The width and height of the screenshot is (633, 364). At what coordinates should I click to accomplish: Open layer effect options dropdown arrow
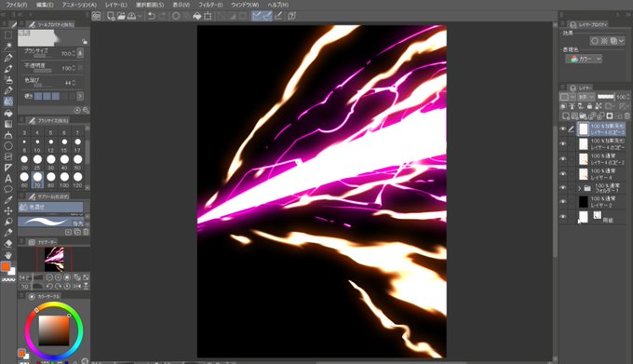coord(621,41)
